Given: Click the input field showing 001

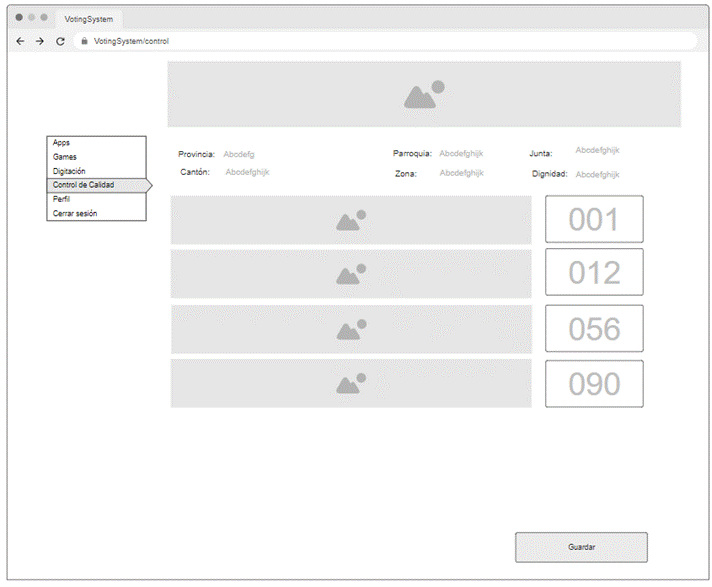Looking at the screenshot, I should pyautogui.click(x=594, y=220).
